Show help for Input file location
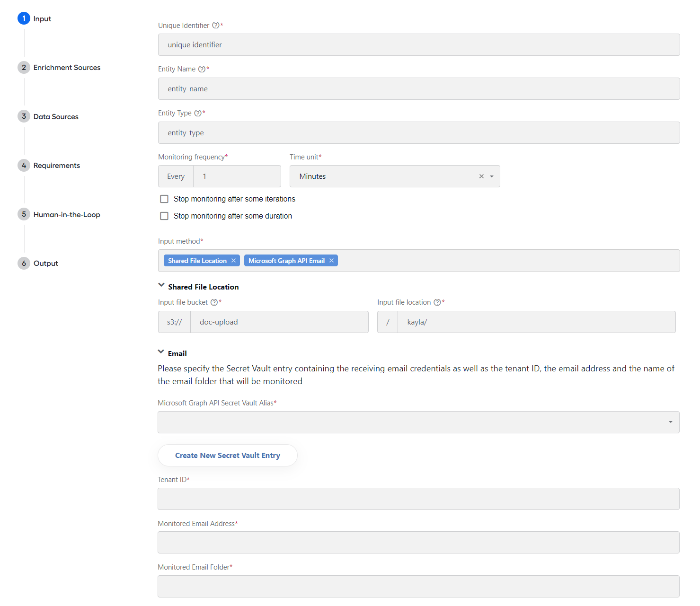Image resolution: width=700 pixels, height=606 pixels. coord(437,302)
